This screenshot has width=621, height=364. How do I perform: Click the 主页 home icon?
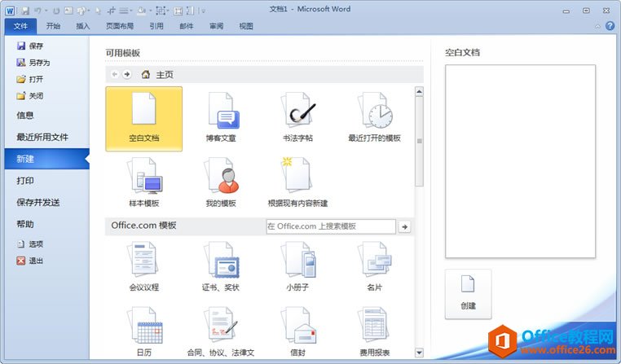tap(146, 74)
